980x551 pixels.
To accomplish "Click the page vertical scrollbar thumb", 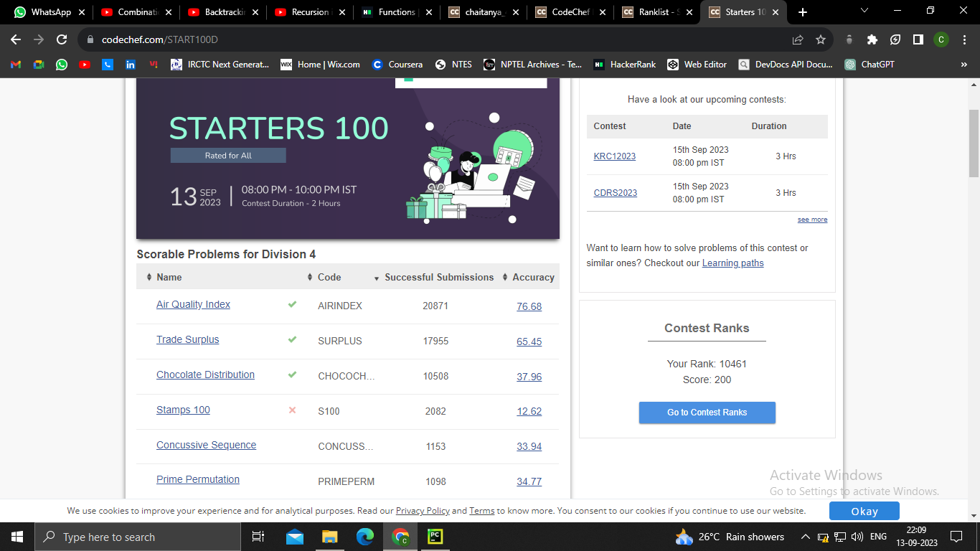I will click(974, 143).
